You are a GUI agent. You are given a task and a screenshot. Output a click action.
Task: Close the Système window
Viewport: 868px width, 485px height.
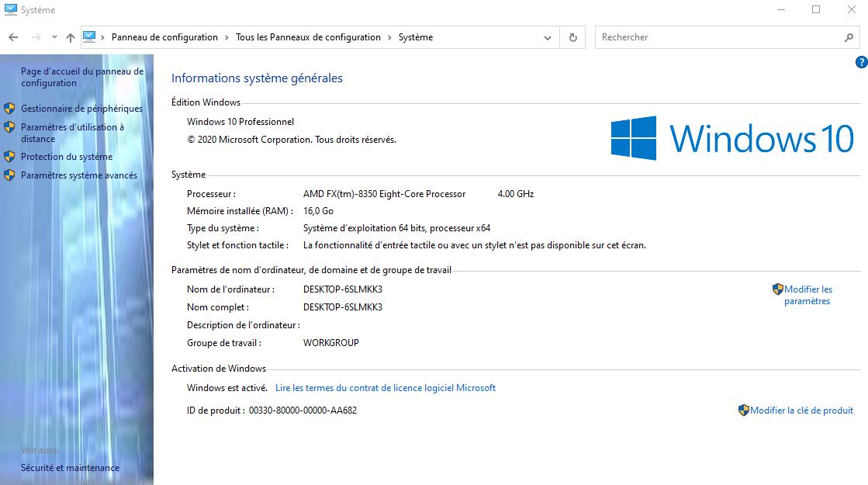click(x=852, y=9)
